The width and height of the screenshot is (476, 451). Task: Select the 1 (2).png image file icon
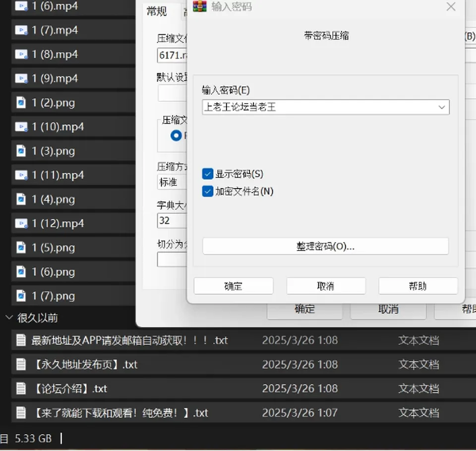coord(21,103)
